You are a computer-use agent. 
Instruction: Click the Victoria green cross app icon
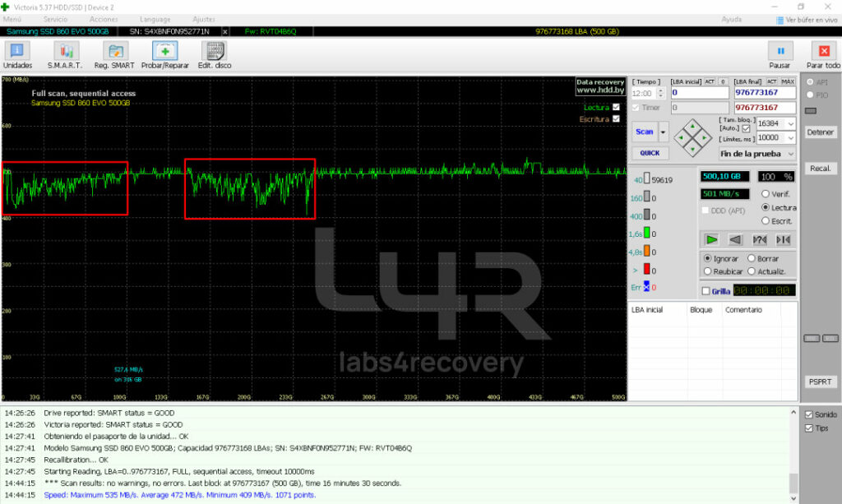pyautogui.click(x=6, y=7)
